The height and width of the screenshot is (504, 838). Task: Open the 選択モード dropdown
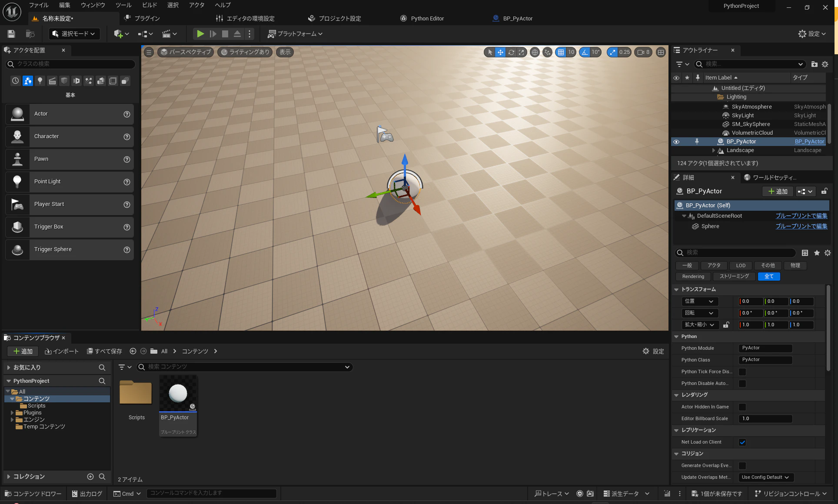point(74,34)
